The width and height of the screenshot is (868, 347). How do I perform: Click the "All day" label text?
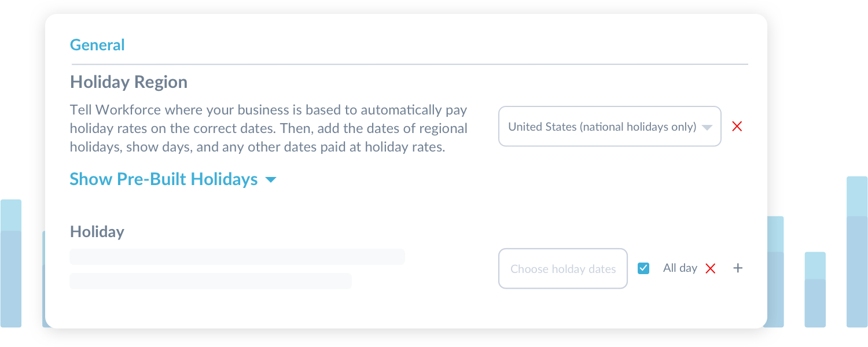680,268
